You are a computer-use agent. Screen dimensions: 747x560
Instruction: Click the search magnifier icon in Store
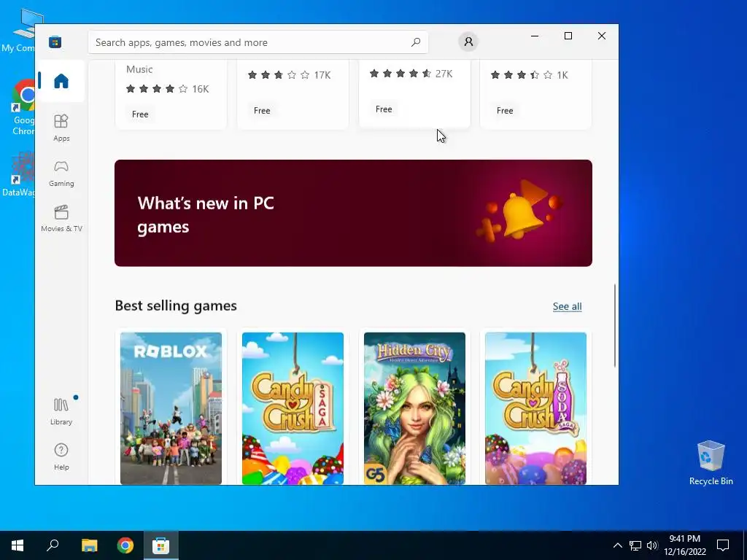416,42
